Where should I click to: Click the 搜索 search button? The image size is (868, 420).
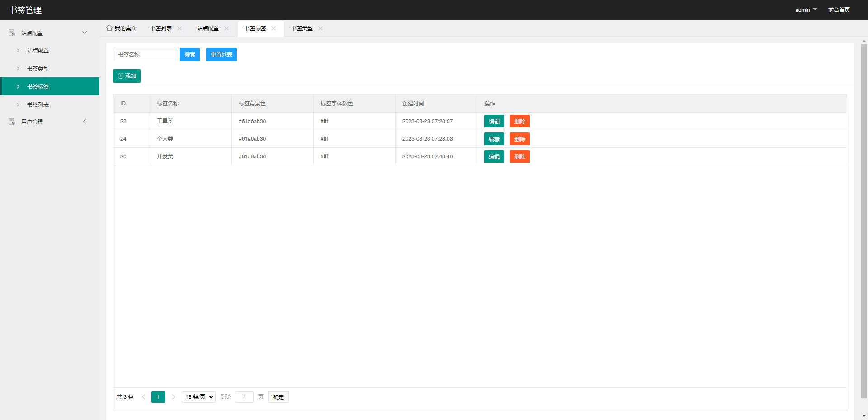coord(189,54)
